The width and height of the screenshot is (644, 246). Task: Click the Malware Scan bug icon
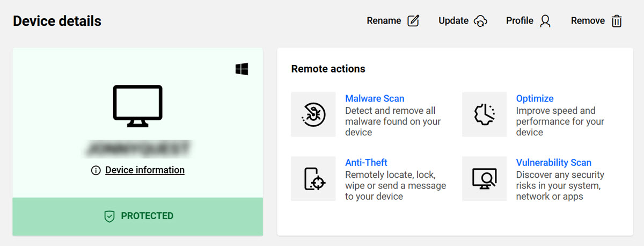[x=313, y=114]
